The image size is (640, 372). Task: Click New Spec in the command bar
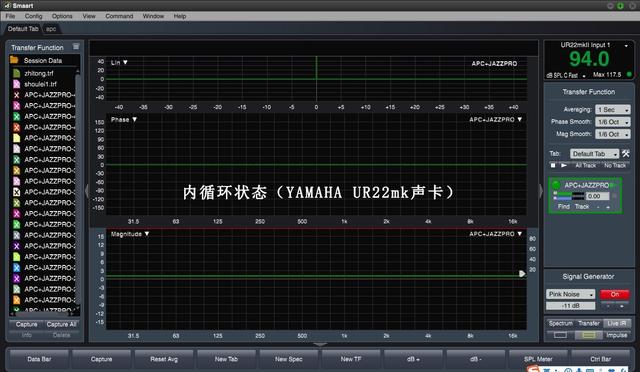(289, 359)
